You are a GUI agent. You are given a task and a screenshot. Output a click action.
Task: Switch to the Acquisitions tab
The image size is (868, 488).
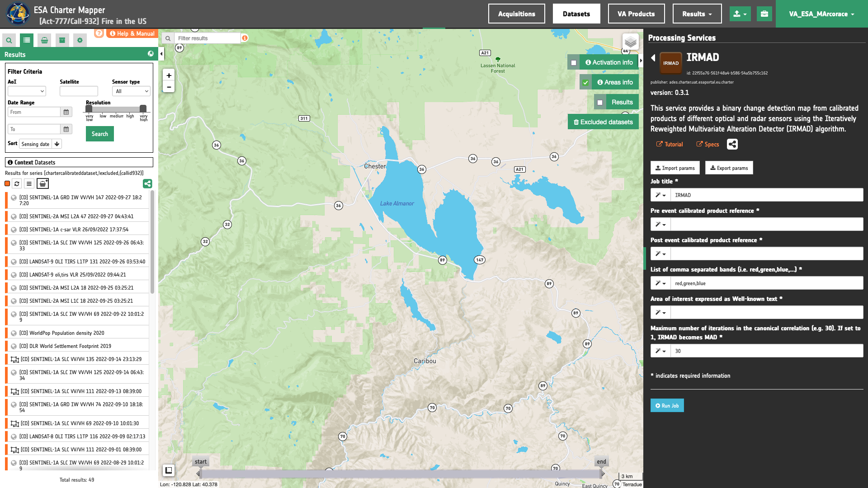tap(517, 14)
